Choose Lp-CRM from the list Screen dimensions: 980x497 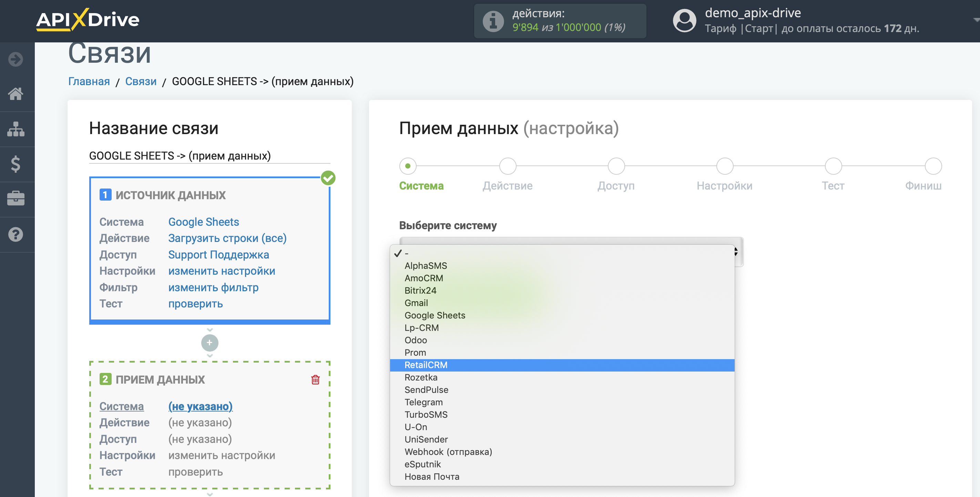tap(562, 328)
